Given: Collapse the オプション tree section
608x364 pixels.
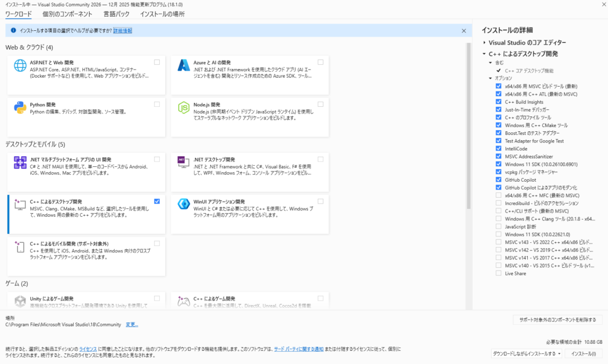Looking at the screenshot, I should [491, 78].
